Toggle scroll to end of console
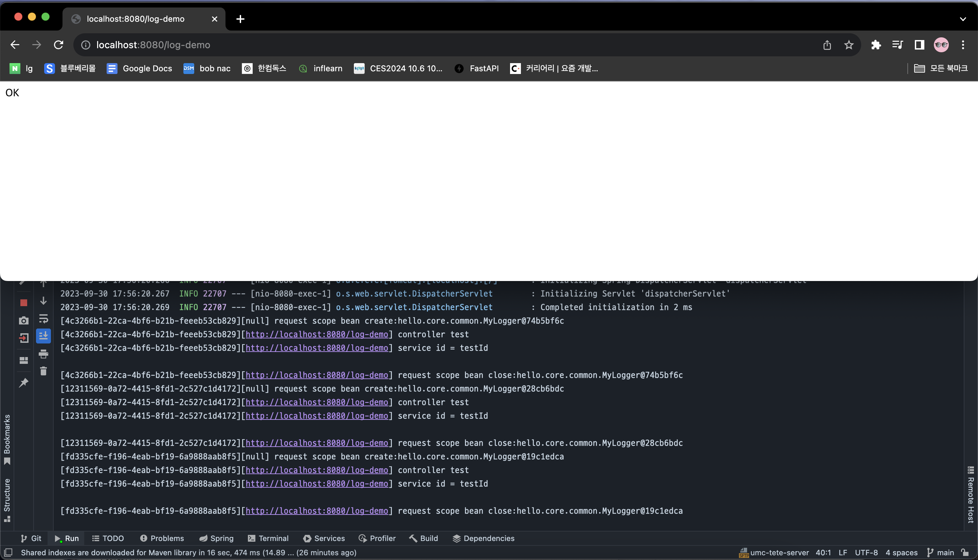This screenshot has width=978, height=560. [43, 336]
